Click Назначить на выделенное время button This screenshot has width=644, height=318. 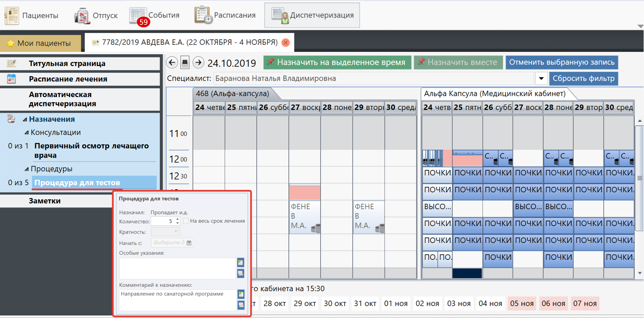[x=337, y=63]
